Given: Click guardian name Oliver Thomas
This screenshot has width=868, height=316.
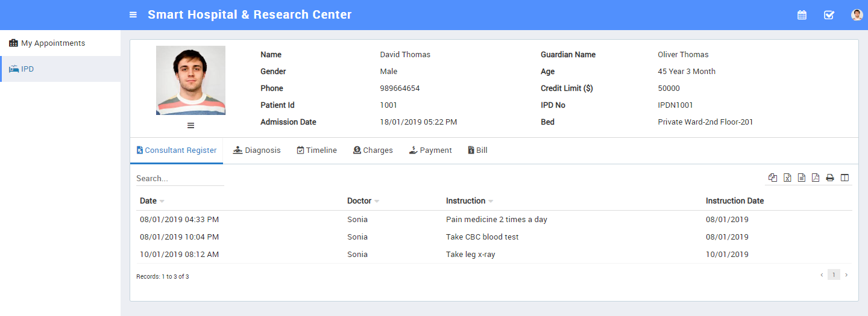Looking at the screenshot, I should [683, 55].
